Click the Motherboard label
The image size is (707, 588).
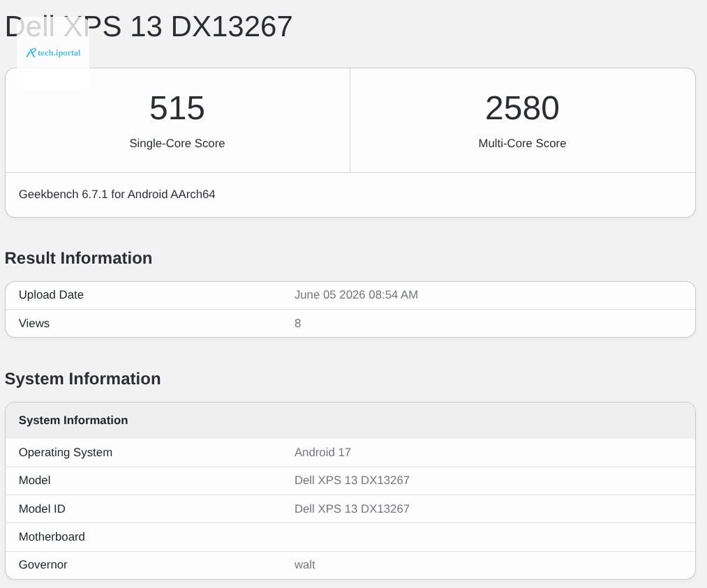coord(52,536)
